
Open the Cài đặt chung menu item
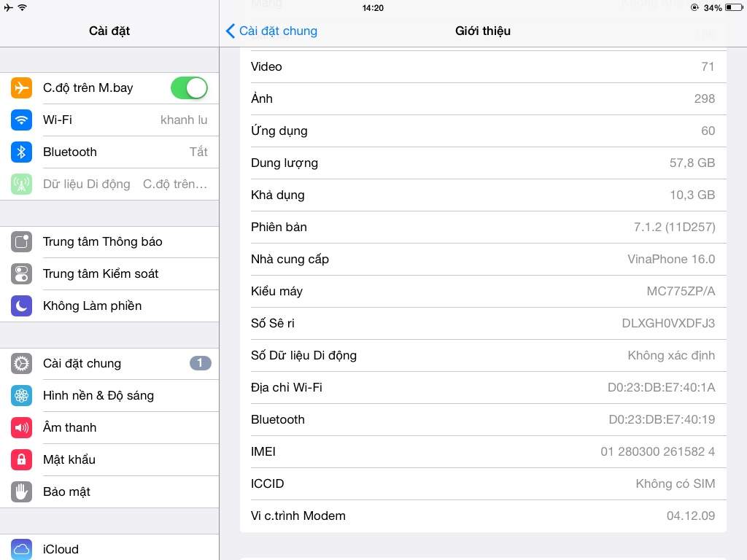(x=109, y=363)
